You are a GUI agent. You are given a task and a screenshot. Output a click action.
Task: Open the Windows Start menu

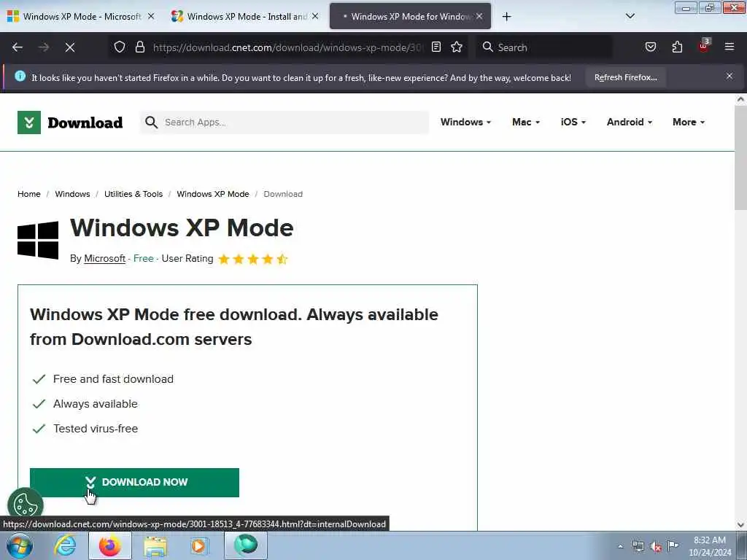point(20,545)
